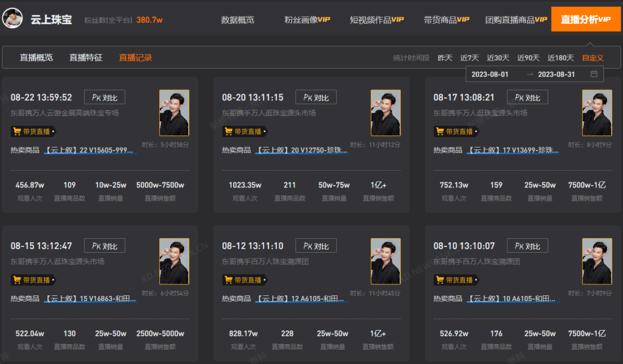This screenshot has height=364, width=623.
Task: Select the 近30天 time range
Action: [498, 58]
